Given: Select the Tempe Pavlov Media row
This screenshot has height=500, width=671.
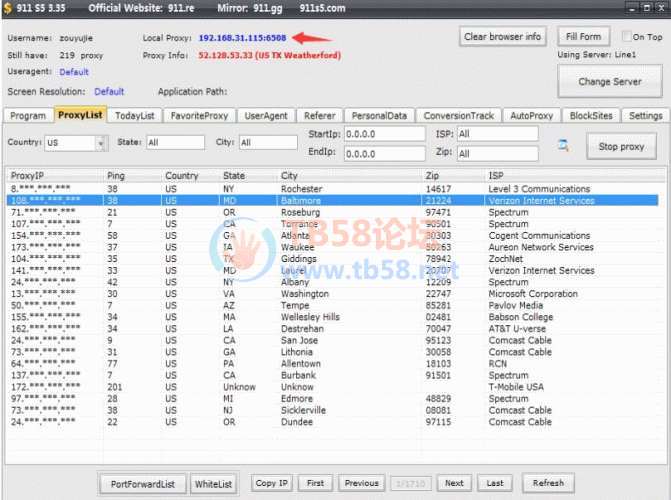Looking at the screenshot, I should pos(333,305).
